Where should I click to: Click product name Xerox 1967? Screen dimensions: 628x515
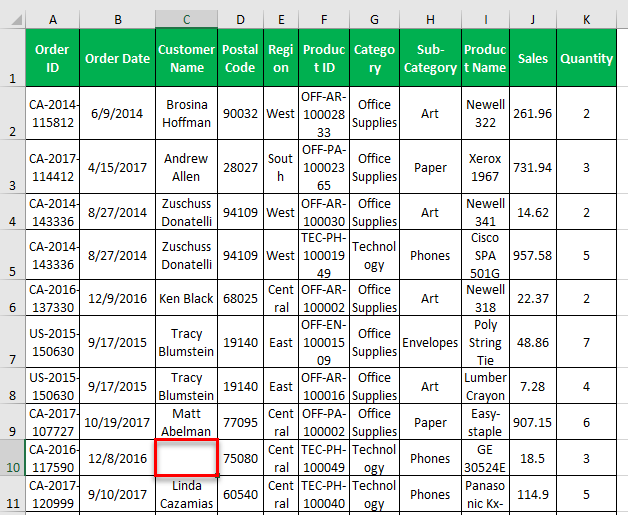[x=485, y=167]
